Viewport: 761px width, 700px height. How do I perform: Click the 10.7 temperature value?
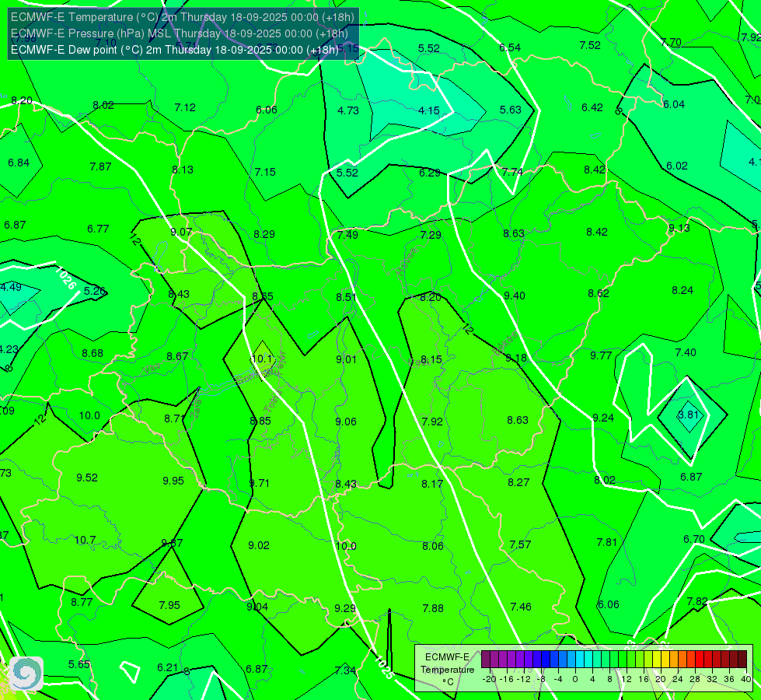(x=85, y=541)
